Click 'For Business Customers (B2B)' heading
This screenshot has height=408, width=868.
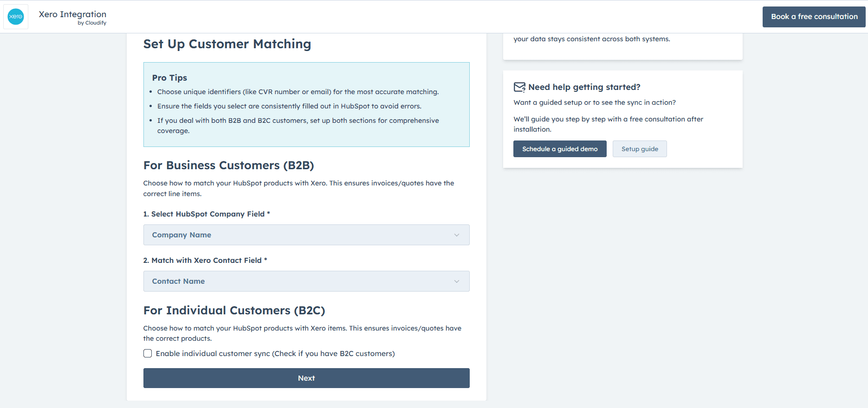click(x=229, y=166)
